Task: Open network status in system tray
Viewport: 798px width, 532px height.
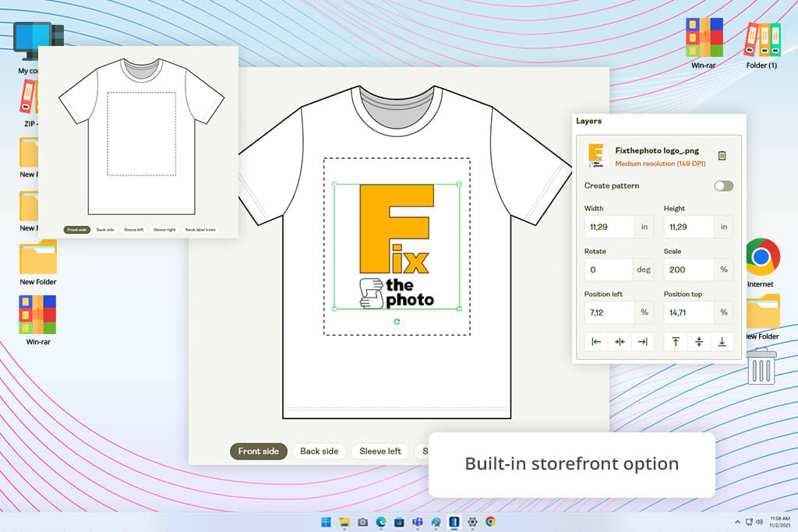Action: (x=749, y=522)
